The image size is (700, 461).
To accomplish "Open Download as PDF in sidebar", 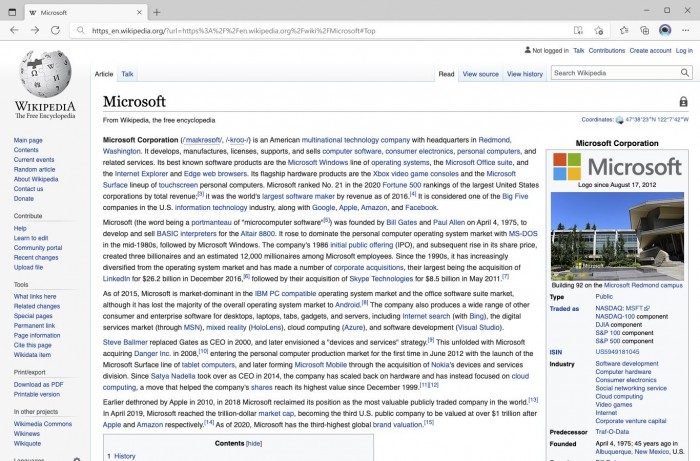I will point(39,384).
